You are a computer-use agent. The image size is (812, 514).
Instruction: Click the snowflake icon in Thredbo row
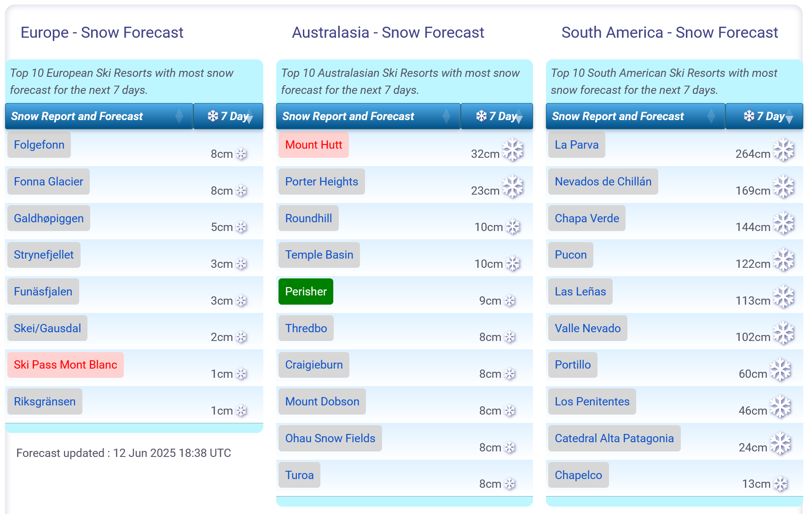pyautogui.click(x=510, y=337)
